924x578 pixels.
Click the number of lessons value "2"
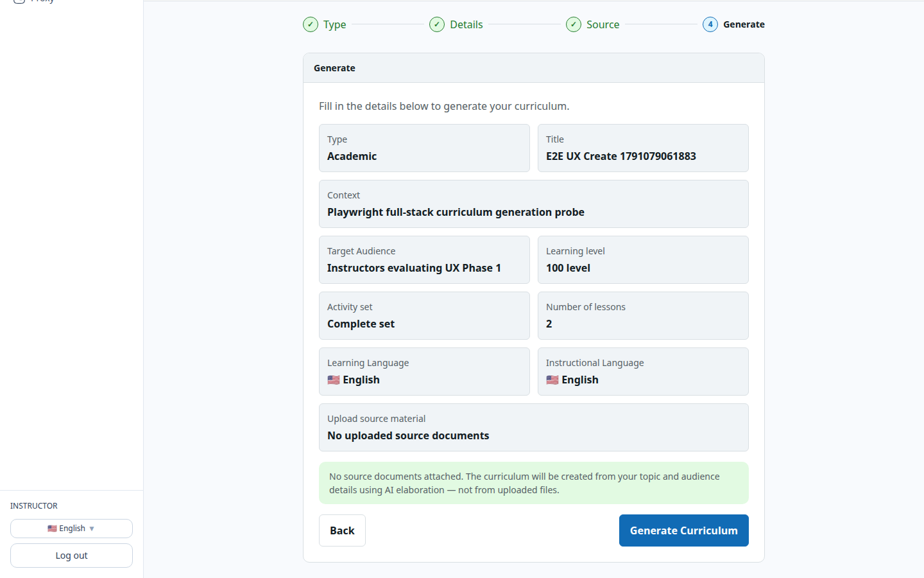click(x=549, y=324)
